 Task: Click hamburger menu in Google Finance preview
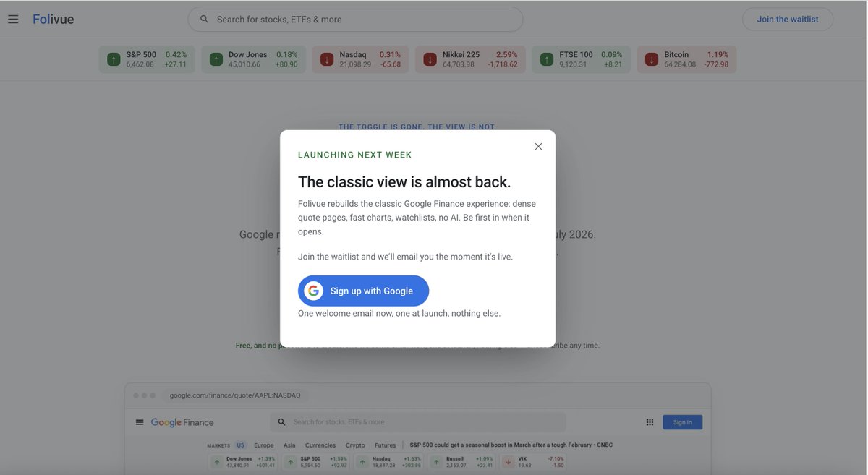coord(140,422)
